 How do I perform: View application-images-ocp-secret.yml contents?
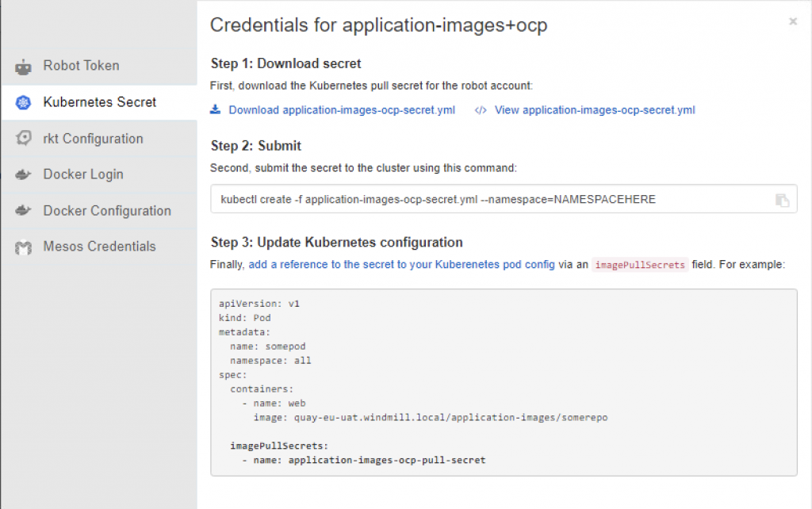(595, 110)
